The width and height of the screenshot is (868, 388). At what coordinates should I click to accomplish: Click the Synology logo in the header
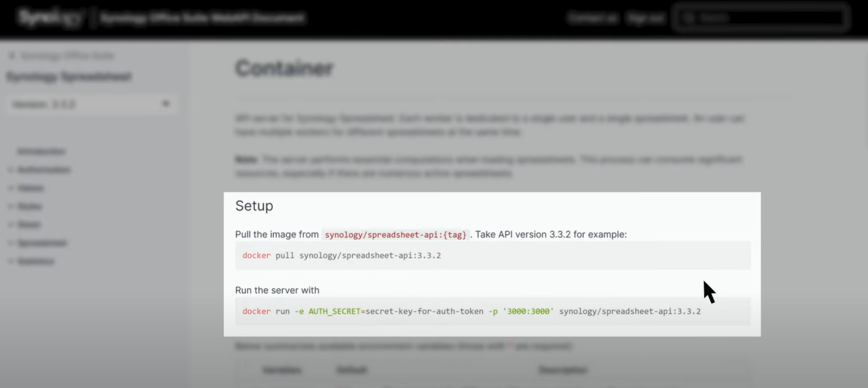point(52,17)
